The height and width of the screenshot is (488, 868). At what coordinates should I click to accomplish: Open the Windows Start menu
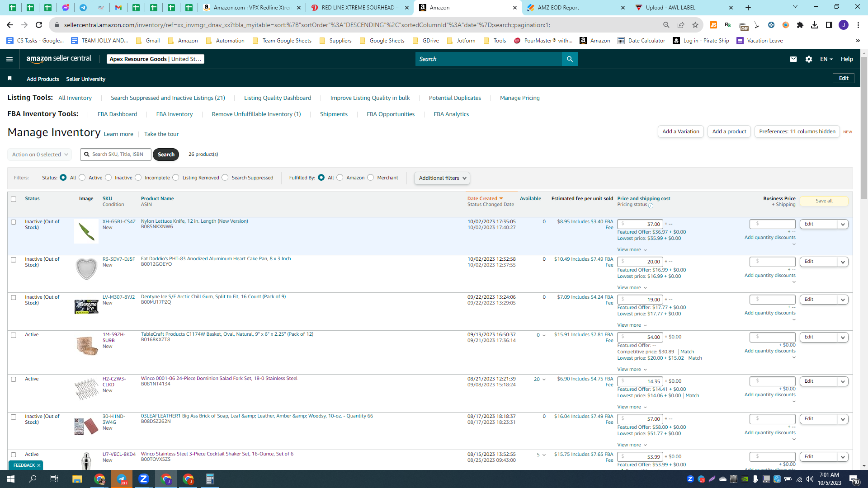[11, 479]
